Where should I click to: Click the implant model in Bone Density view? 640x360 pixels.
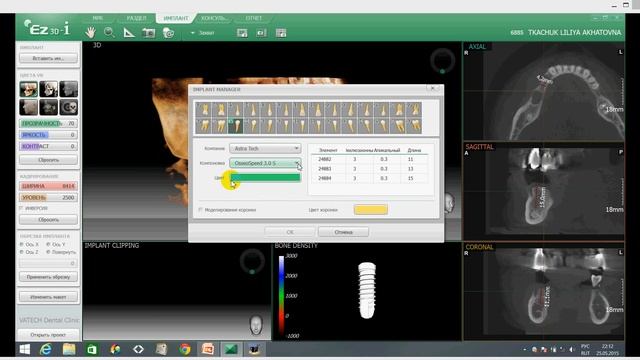(x=367, y=290)
